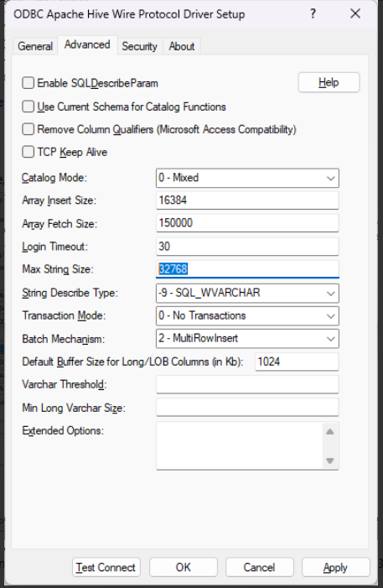Viewport: 383px width, 588px height.
Task: Click Extended Options scroll up arrow
Action: (330, 432)
